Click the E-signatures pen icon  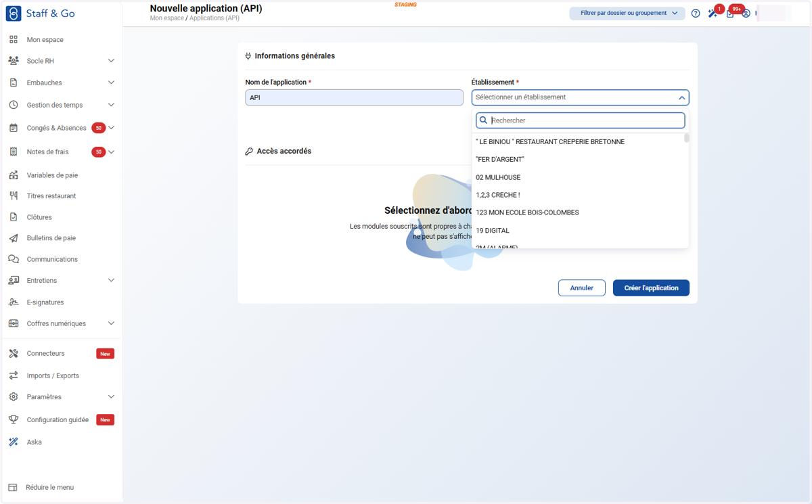click(x=14, y=302)
